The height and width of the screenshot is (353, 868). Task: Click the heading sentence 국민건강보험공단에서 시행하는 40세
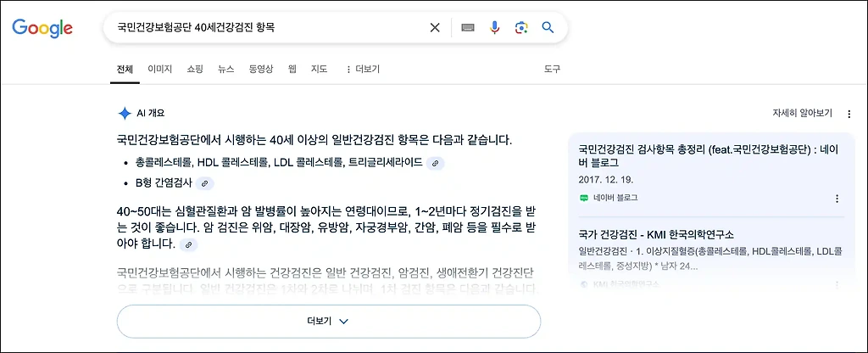[314, 140]
